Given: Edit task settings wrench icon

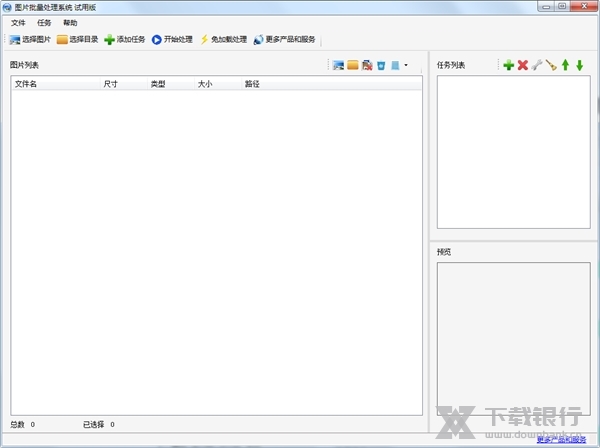Looking at the screenshot, I should [x=537, y=65].
